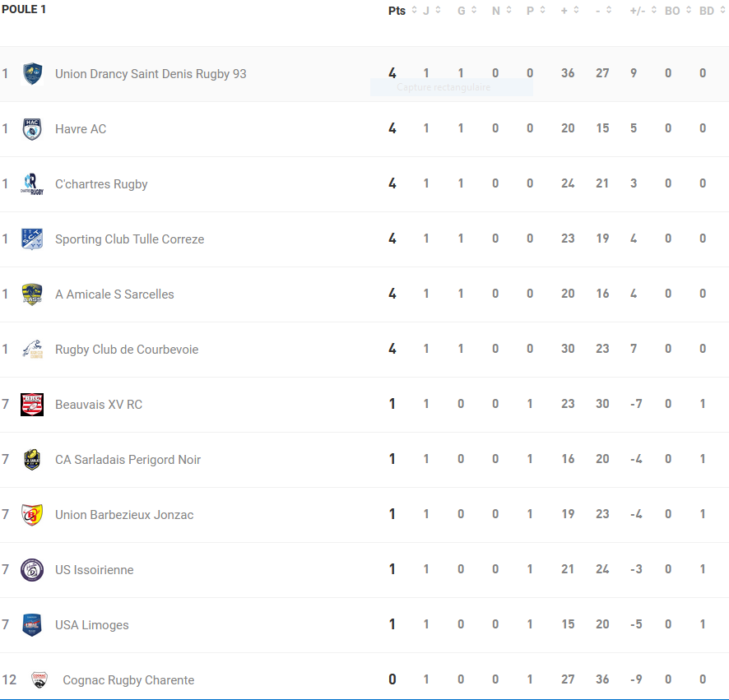Viewport: 729px width, 700px height.
Task: Click the Beauvais XV RC logo
Action: tap(32, 405)
